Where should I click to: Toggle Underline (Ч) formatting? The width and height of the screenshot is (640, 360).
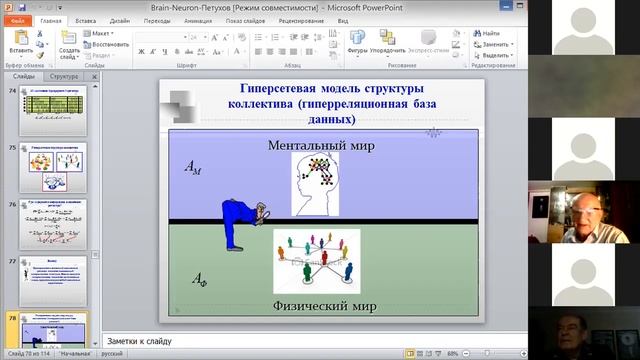[165, 52]
